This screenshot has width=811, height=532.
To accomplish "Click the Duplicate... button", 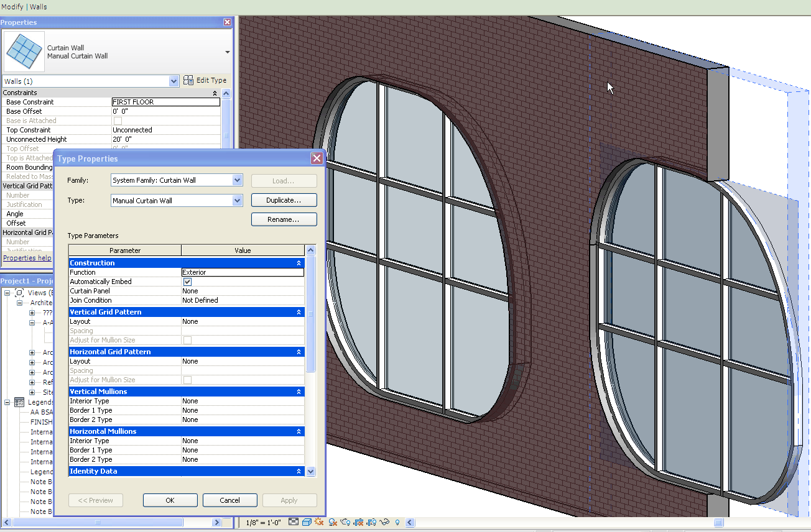I will [284, 200].
